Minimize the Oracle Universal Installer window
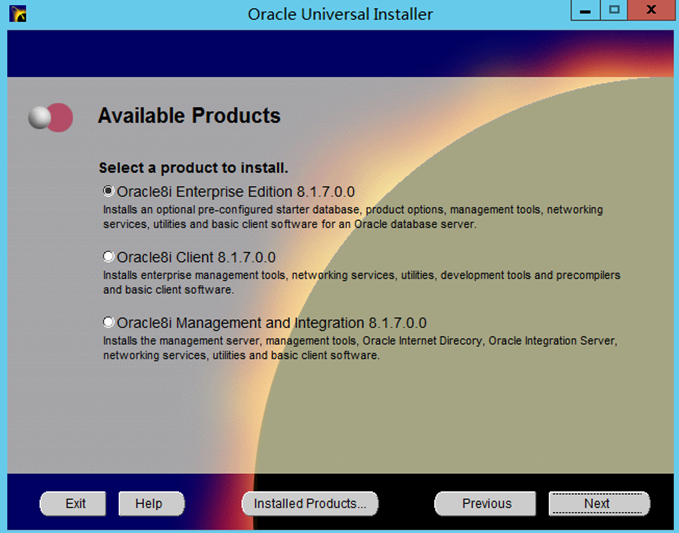 point(585,10)
